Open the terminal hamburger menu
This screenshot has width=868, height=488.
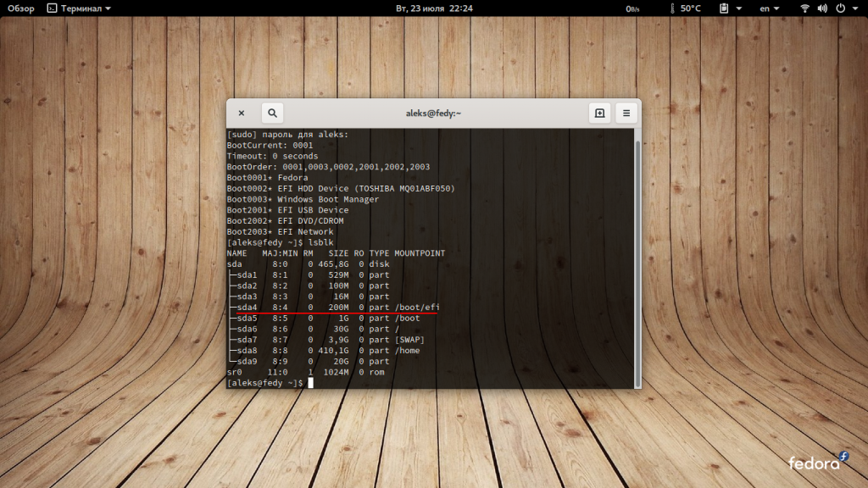(x=626, y=113)
